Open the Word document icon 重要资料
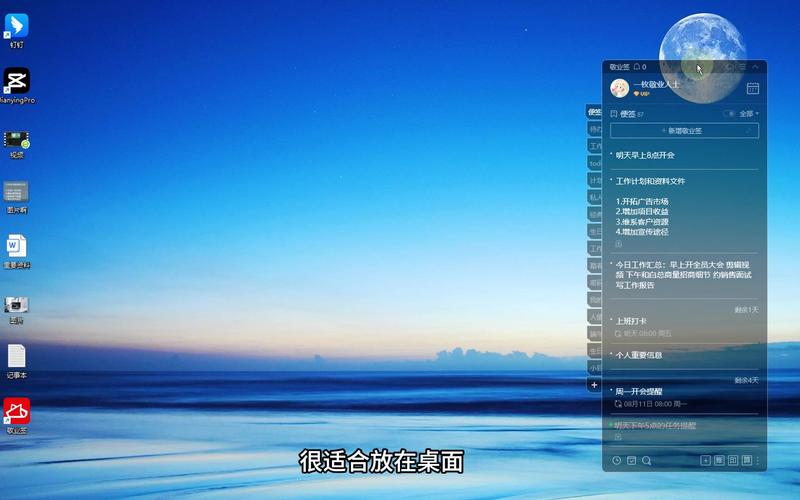 (16, 251)
